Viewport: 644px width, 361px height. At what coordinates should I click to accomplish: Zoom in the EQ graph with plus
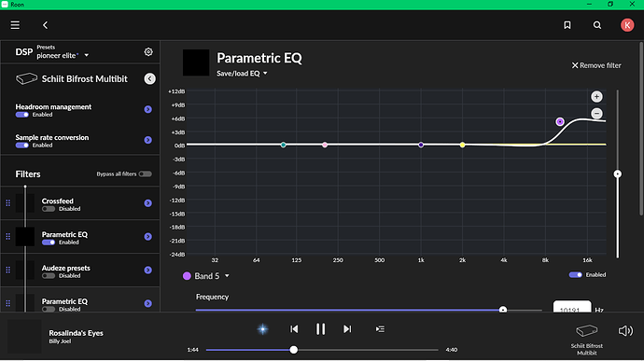[x=596, y=96]
